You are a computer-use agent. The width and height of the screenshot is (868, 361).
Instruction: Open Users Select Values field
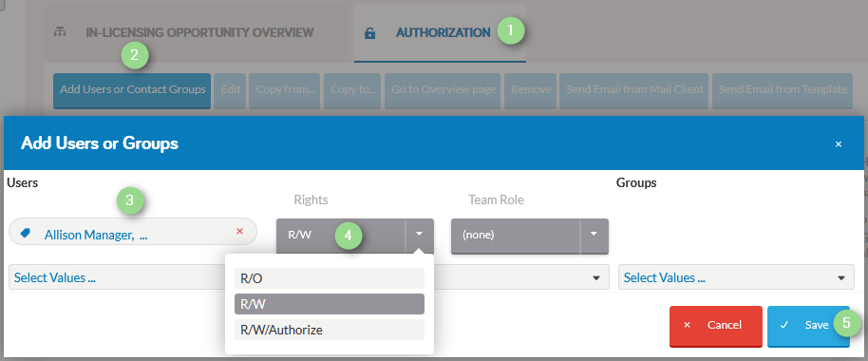(309, 277)
